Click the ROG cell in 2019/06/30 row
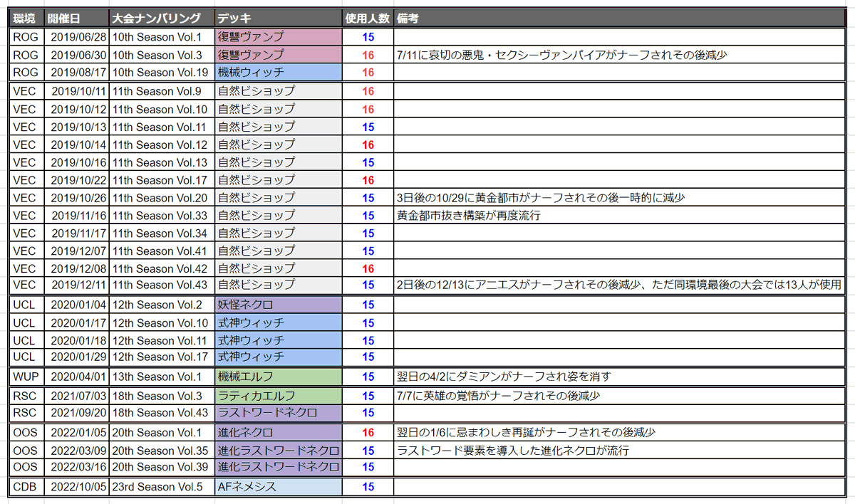 pos(28,55)
